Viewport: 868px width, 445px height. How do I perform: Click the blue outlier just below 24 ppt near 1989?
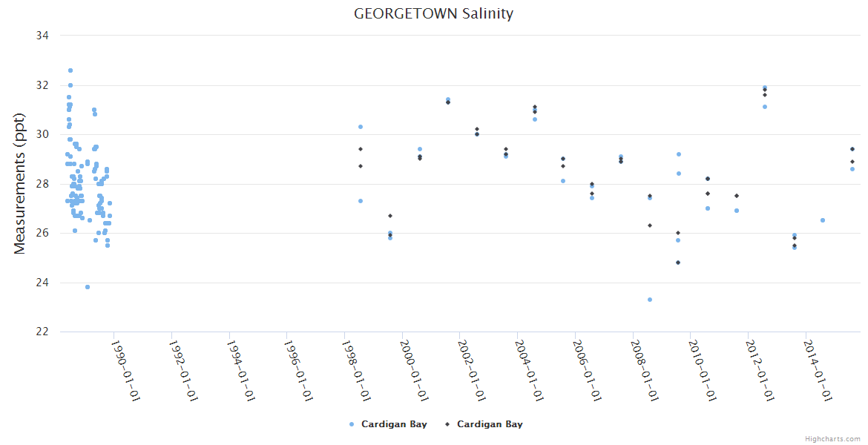[x=88, y=287]
